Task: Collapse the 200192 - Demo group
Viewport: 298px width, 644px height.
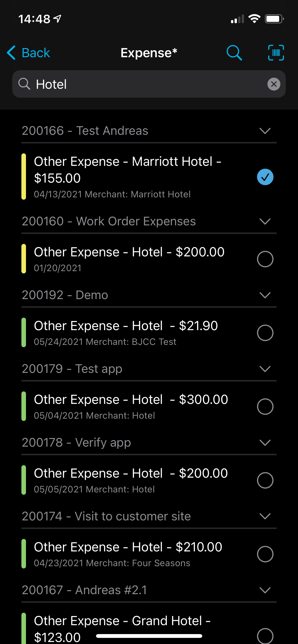Action: coord(265,295)
